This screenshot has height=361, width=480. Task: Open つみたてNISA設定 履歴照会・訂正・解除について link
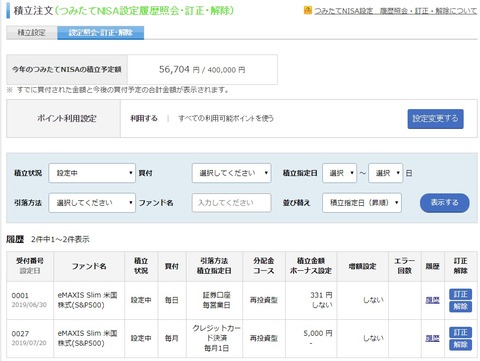tap(395, 11)
